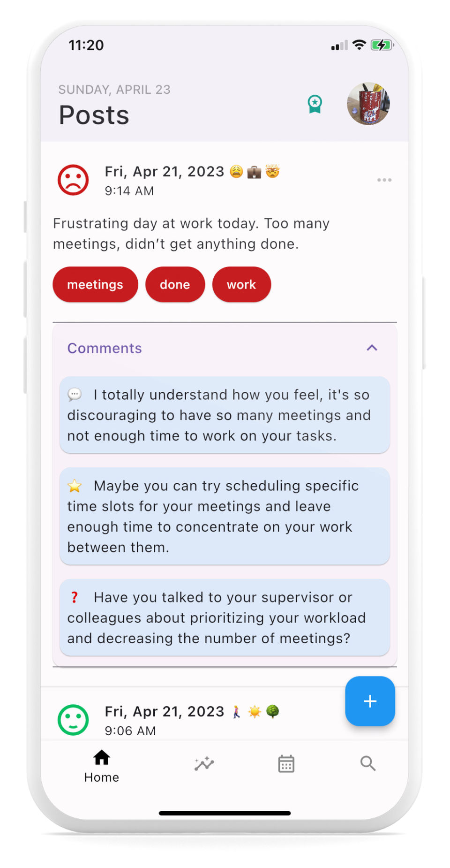Tap the speech bubble empathy comment
The image size is (450, 868).
(x=225, y=415)
